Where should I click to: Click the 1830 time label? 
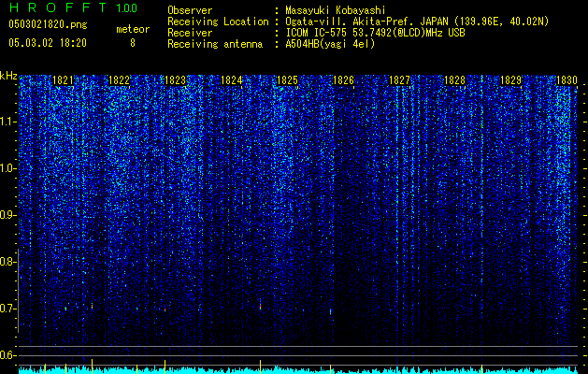566,80
